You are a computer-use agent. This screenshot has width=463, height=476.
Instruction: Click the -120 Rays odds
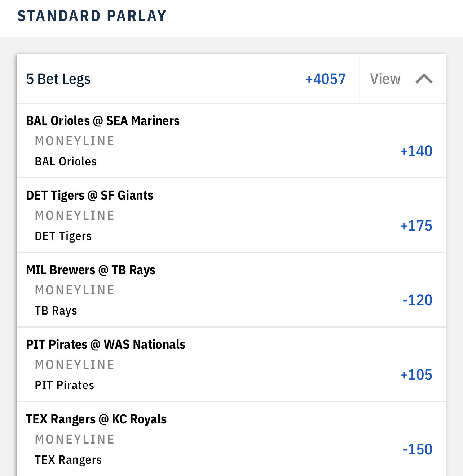(x=417, y=300)
